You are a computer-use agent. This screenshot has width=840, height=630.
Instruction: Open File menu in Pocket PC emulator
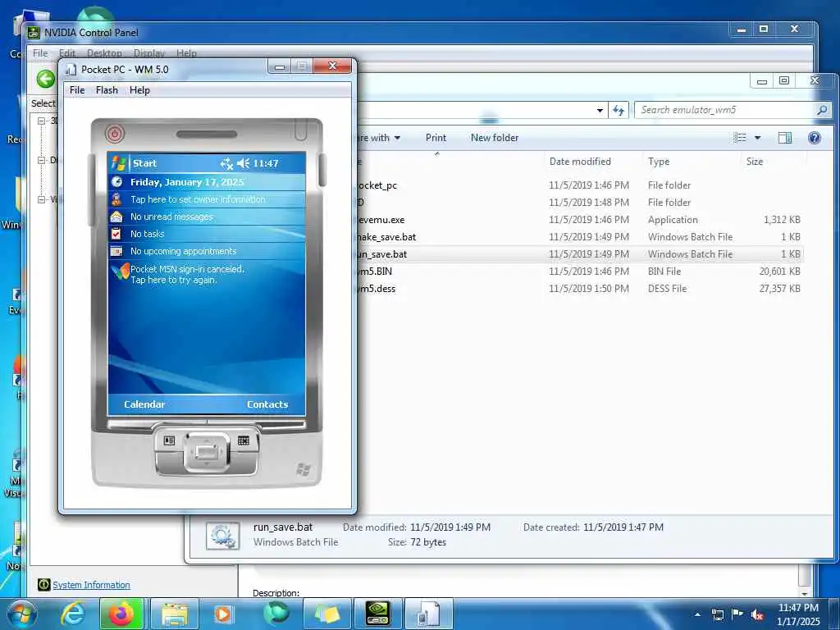click(77, 90)
